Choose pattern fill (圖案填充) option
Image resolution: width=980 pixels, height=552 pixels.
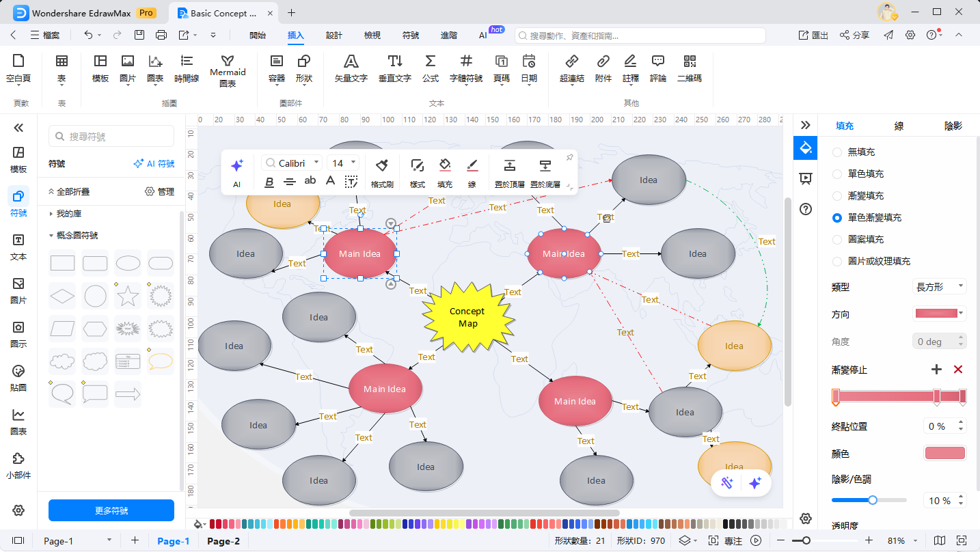coord(837,239)
